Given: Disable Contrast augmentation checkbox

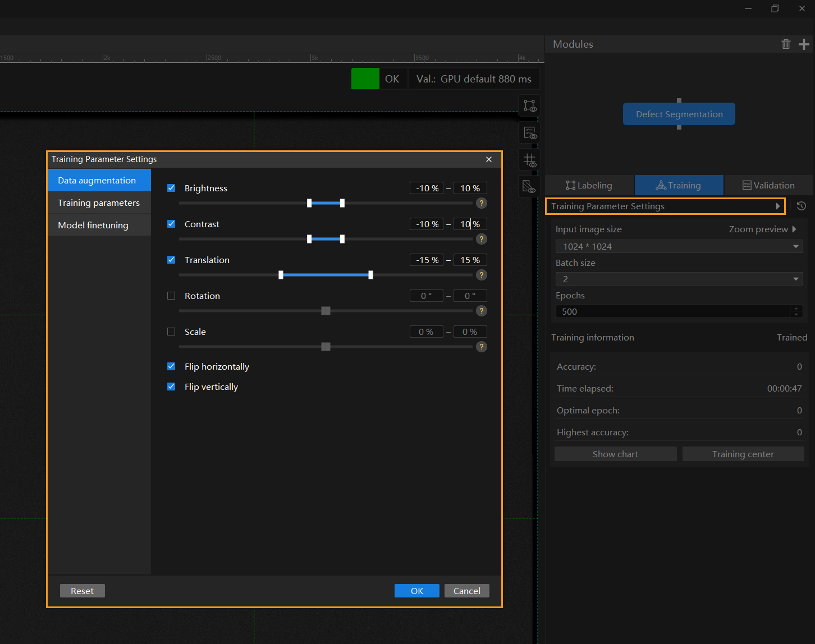Looking at the screenshot, I should tap(171, 224).
